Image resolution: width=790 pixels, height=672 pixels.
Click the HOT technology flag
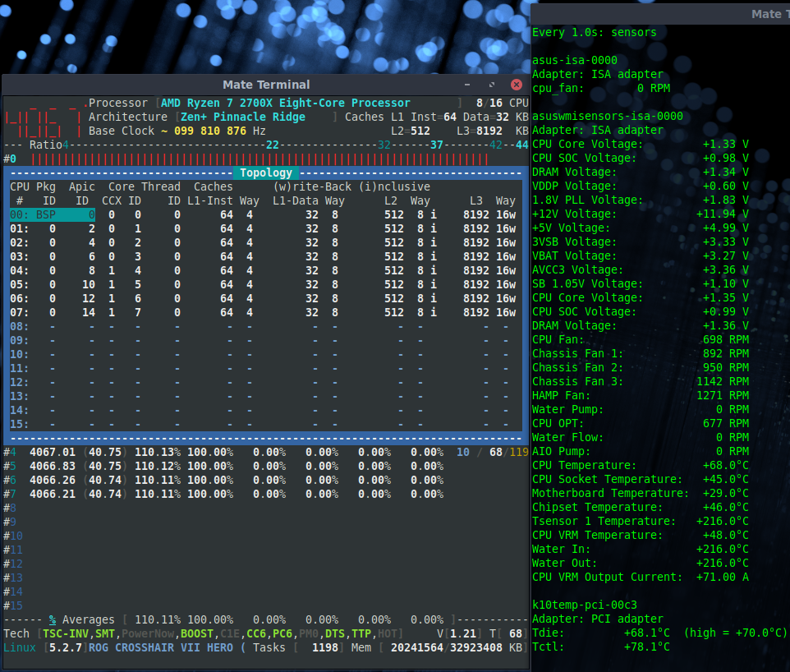[387, 633]
